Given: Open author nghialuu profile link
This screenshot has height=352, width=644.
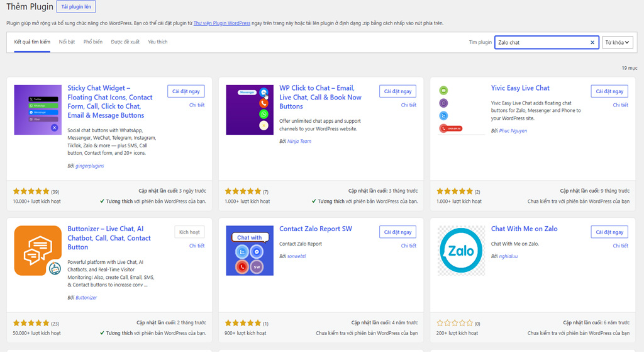Looking at the screenshot, I should [508, 256].
